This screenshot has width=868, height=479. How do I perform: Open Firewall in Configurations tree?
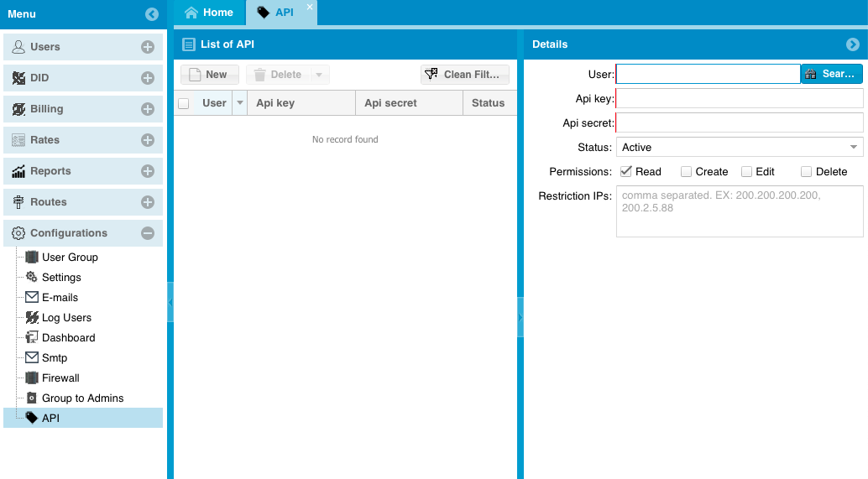[x=60, y=377]
